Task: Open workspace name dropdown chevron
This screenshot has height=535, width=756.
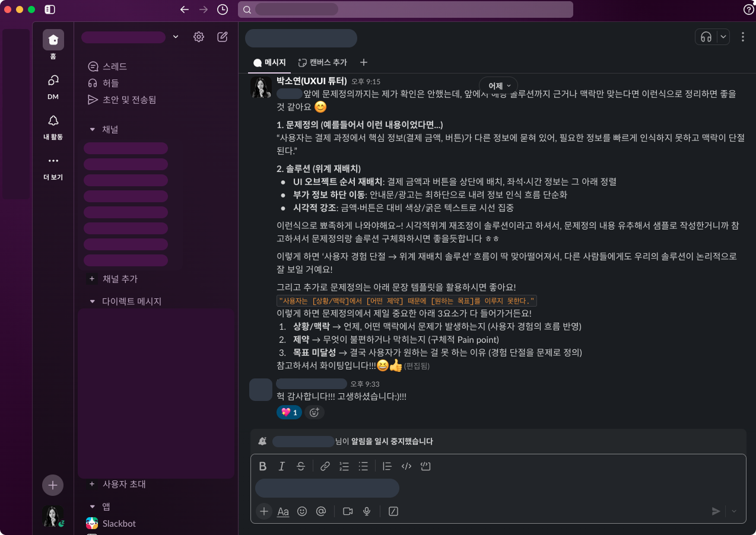Action: tap(176, 37)
